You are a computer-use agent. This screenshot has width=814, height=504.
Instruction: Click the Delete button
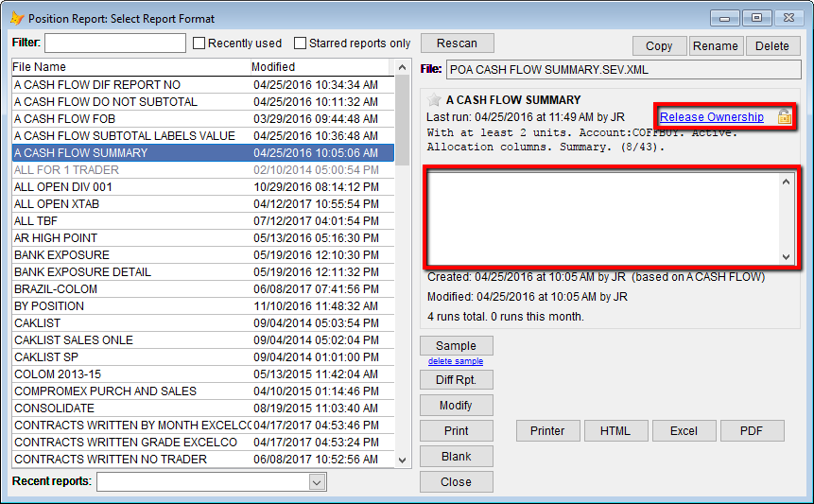772,46
